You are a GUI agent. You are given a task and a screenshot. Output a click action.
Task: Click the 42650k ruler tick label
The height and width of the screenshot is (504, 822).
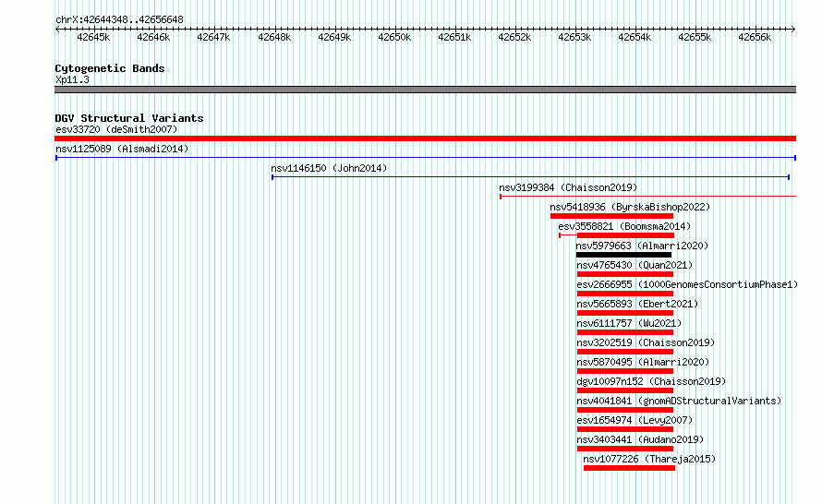394,37
